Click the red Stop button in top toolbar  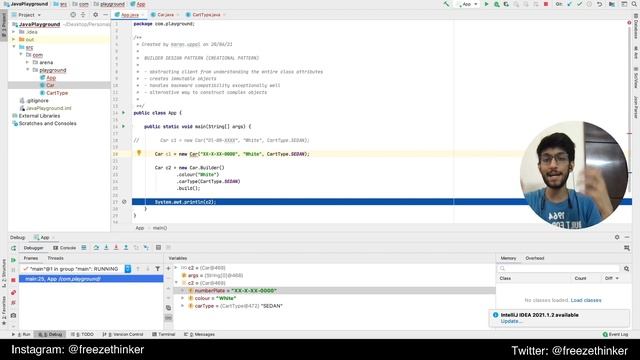(546, 4)
